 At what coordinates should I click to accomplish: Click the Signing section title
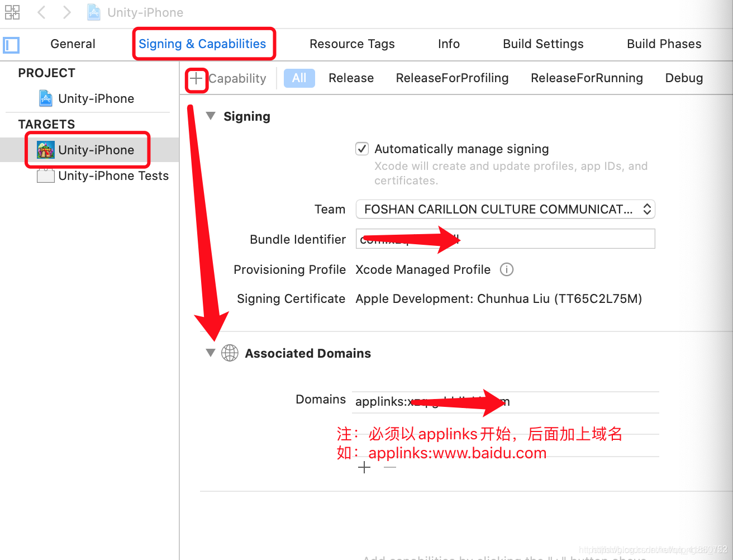click(x=247, y=116)
